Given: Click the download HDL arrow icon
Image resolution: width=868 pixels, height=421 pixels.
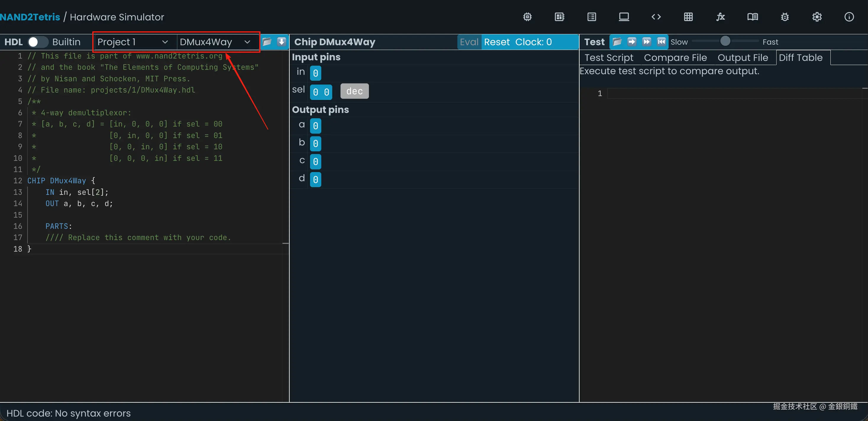Looking at the screenshot, I should [x=281, y=42].
